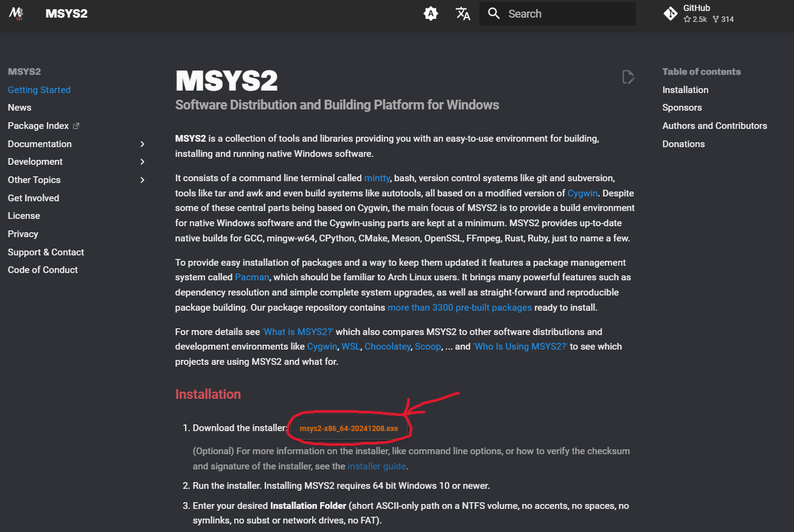Screen dimensions: 794x532
Task: Follow the mintty hyperlink
Action: click(378, 178)
